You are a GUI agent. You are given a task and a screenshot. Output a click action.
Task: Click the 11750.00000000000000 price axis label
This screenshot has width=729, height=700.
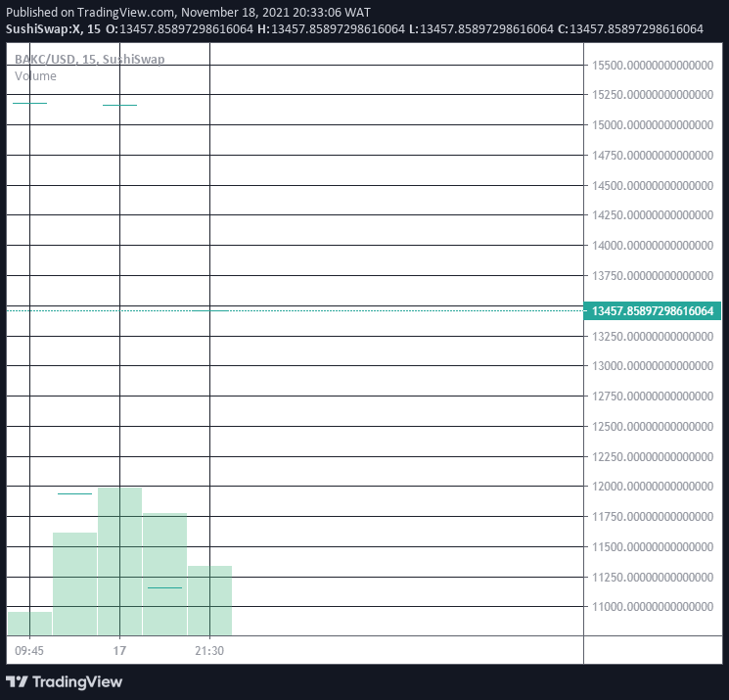(x=653, y=516)
